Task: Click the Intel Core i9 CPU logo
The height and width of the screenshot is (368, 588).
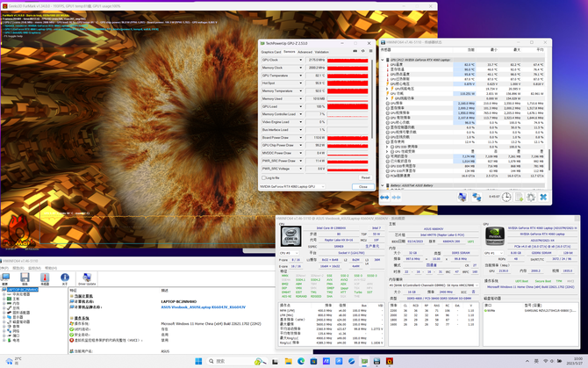Action: (x=291, y=236)
